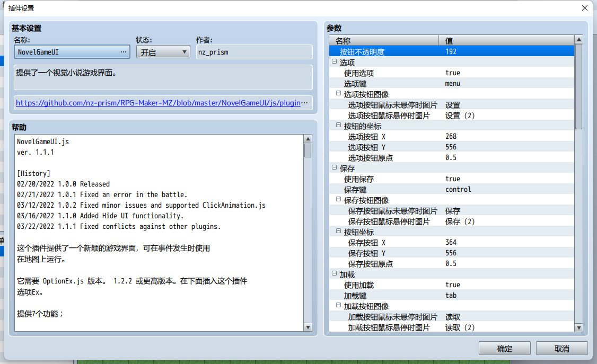Click the 作者 field containing nz_prism

pyautogui.click(x=254, y=52)
